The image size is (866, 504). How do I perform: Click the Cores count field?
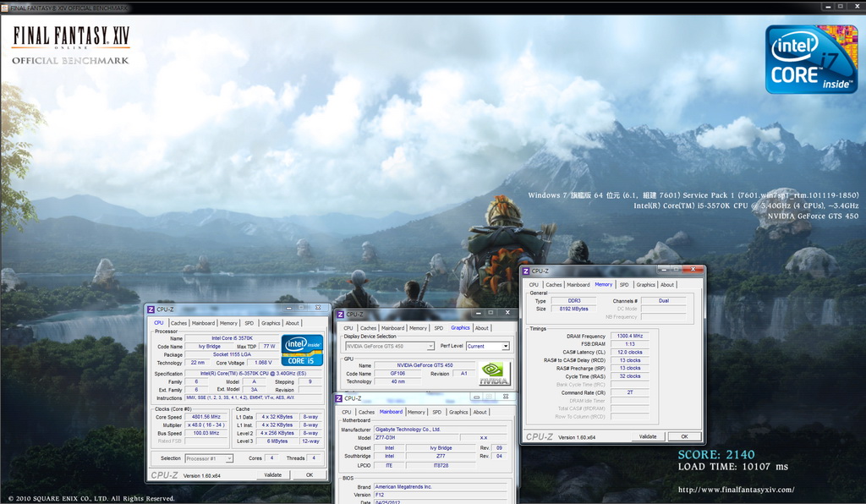[x=271, y=458]
